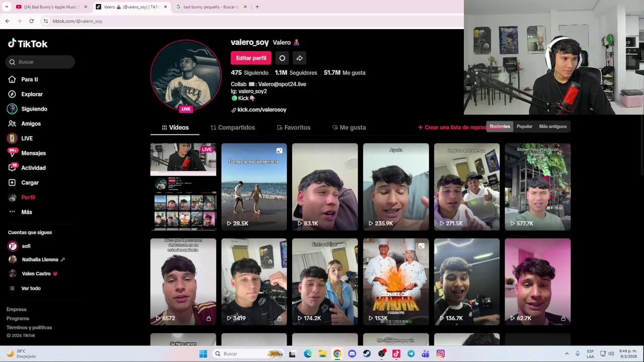Switch to the Google bad bunny pequeño tab
The image size is (644, 362).
tap(210, 7)
